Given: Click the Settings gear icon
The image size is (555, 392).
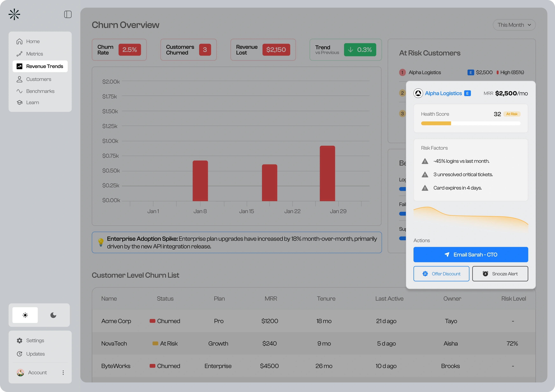Looking at the screenshot, I should (20, 341).
